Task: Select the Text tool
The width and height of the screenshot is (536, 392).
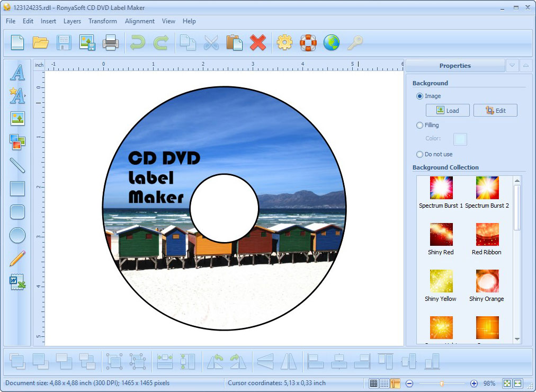Action: click(17, 73)
